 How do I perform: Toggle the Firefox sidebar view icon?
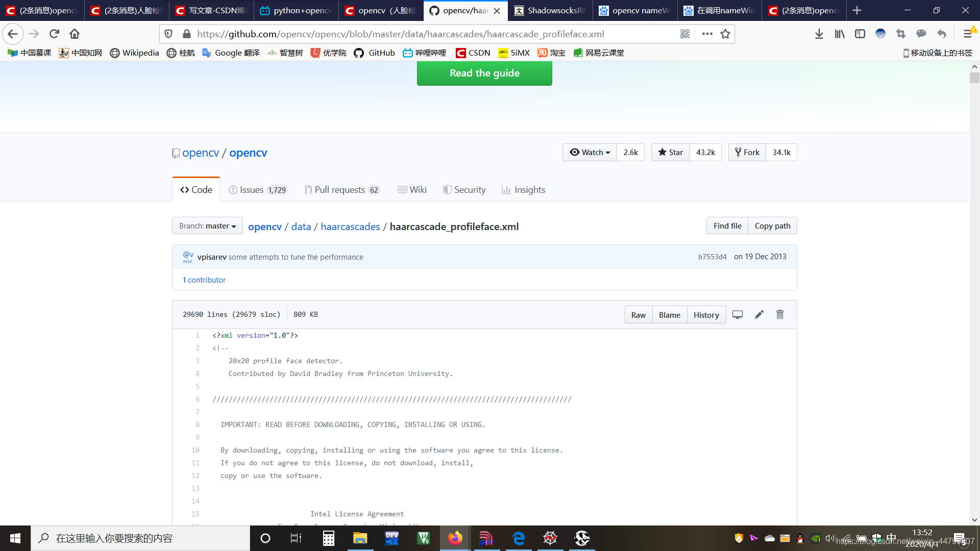(860, 34)
